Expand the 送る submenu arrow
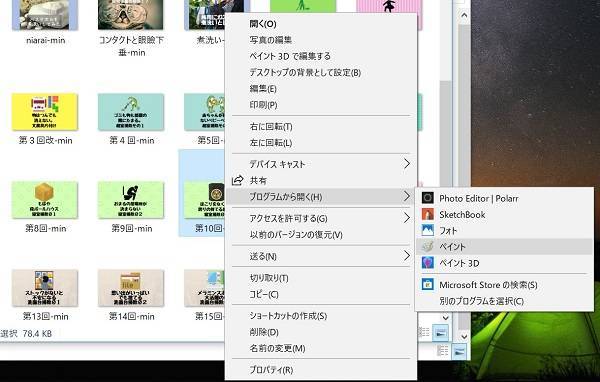 [406, 256]
